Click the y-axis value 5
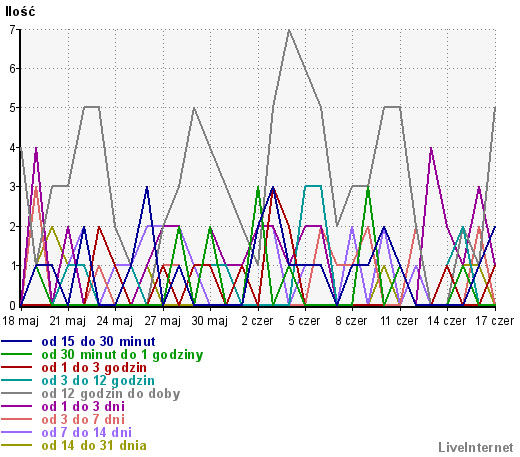Image resolution: width=520 pixels, height=457 pixels. coord(12,108)
